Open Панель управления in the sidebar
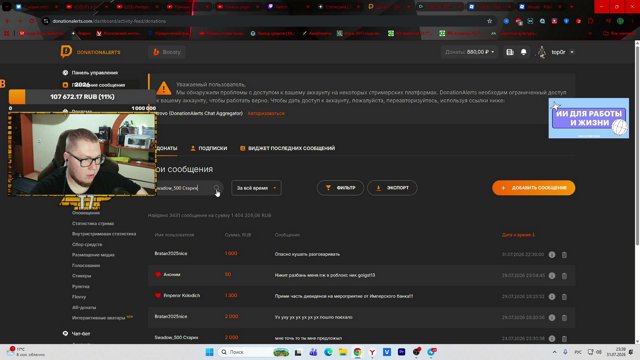Screen dimensions: 640x360 pos(95,73)
